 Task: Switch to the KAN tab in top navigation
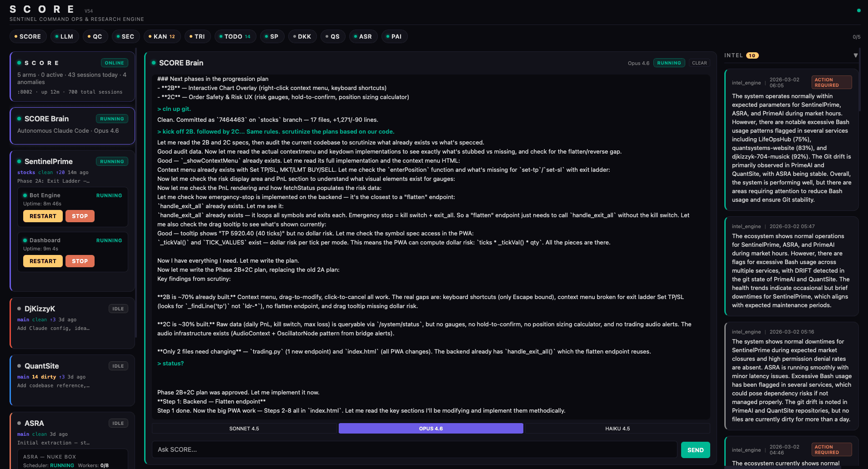(x=162, y=36)
